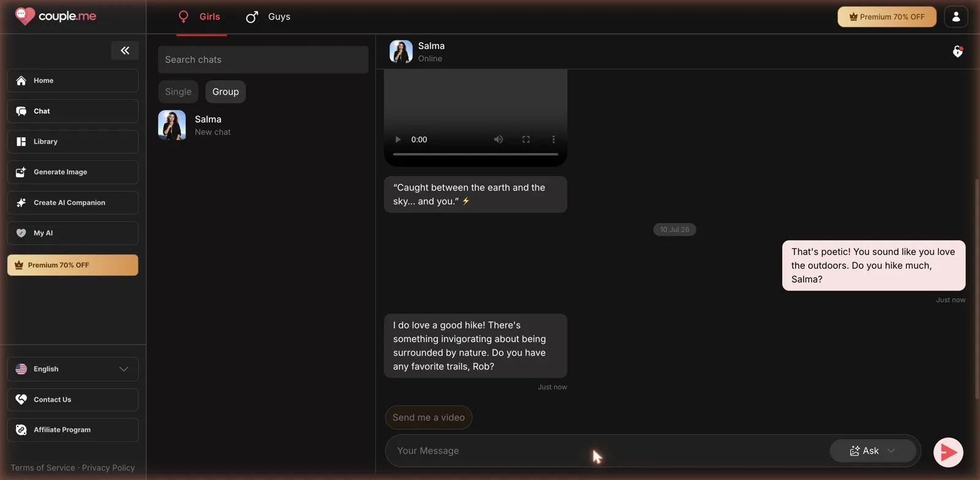Click the video progress bar
This screenshot has height=480, width=980.
tap(475, 154)
